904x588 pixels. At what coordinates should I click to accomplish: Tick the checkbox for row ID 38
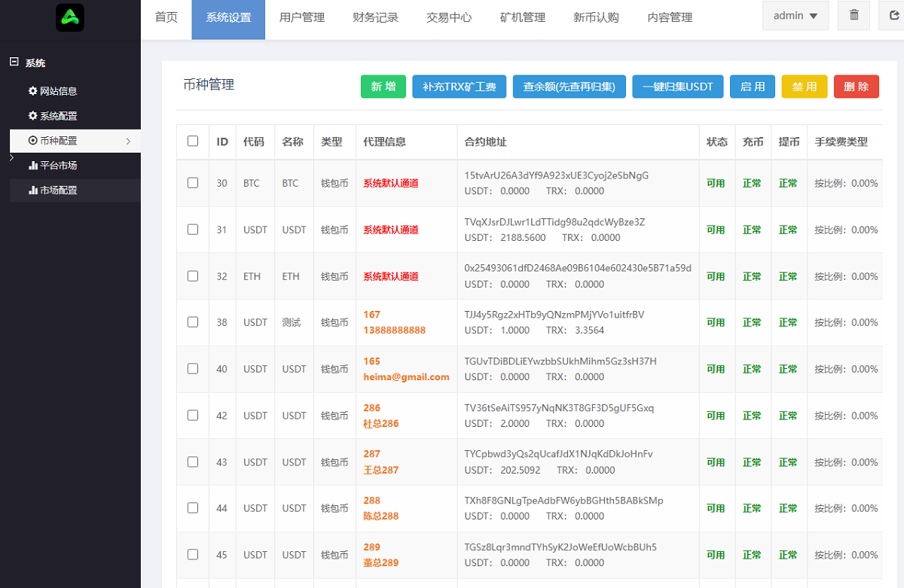point(193,322)
